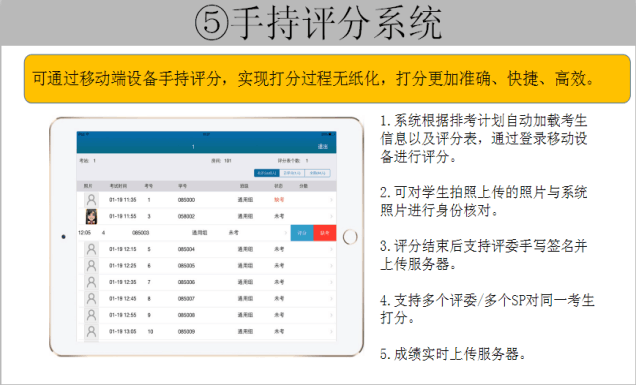Click student number 085003 in swiped row

pos(141,233)
